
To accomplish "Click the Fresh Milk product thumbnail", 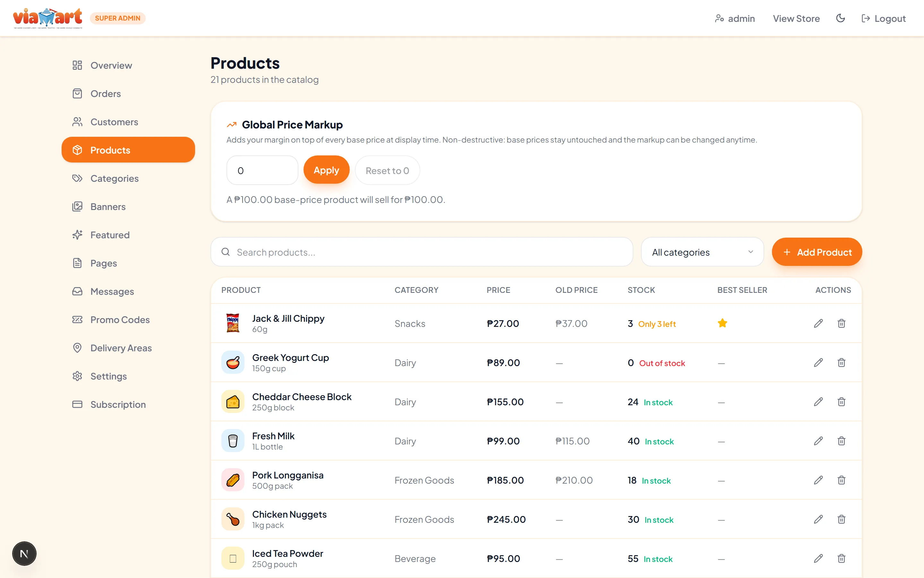I will pos(233,441).
